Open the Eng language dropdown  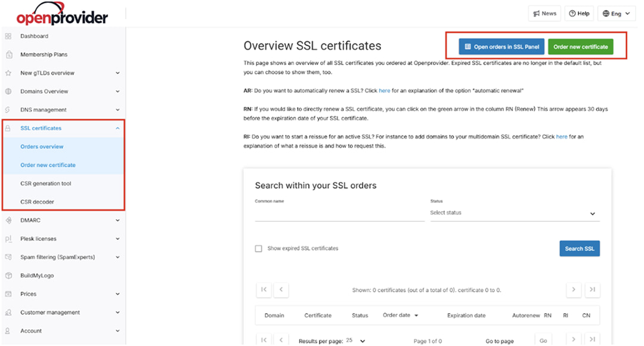617,14
